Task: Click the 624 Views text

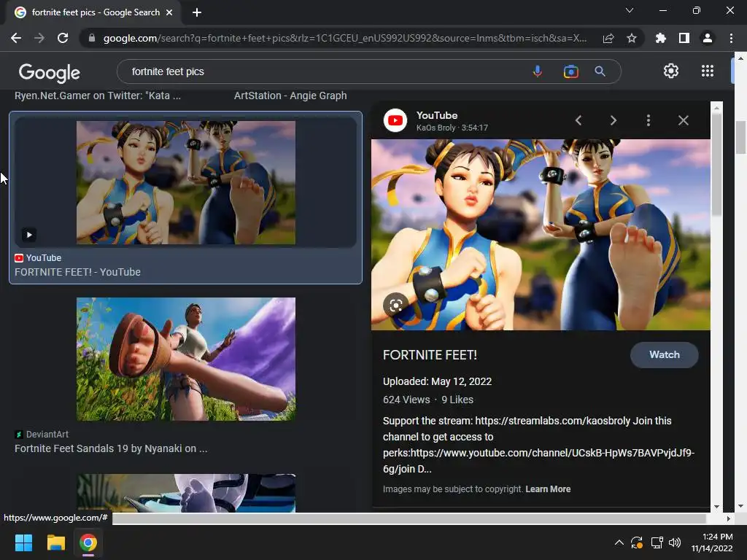Action: (406, 400)
